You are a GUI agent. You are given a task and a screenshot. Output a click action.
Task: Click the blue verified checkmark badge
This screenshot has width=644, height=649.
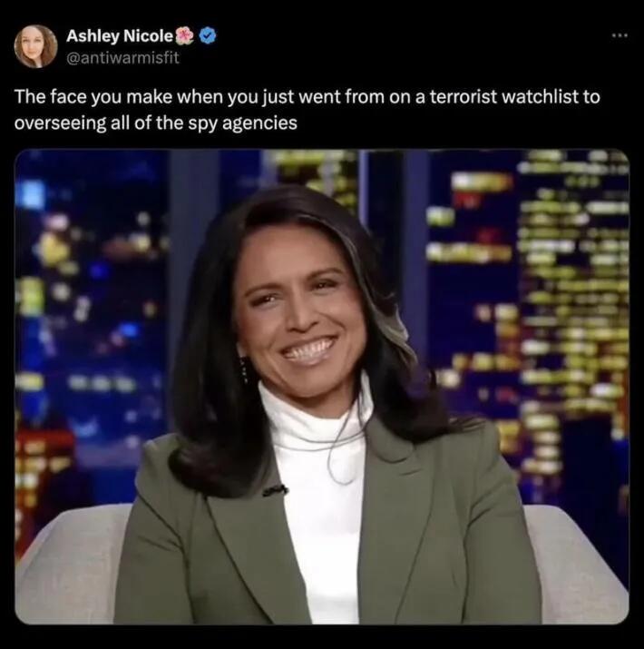[x=208, y=36]
